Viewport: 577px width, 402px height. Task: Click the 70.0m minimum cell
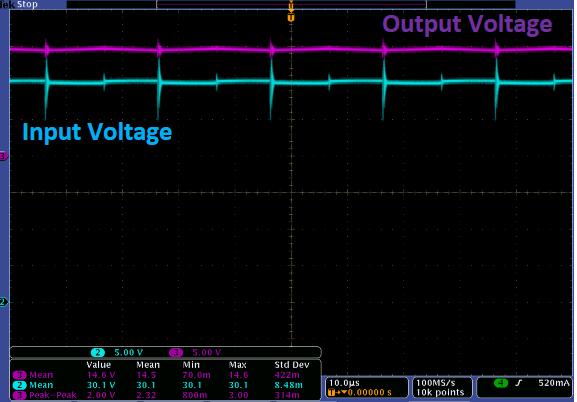197,375
